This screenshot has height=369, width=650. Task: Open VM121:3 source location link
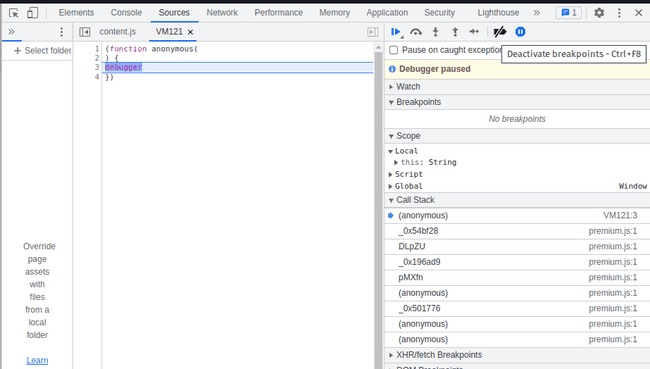point(620,216)
